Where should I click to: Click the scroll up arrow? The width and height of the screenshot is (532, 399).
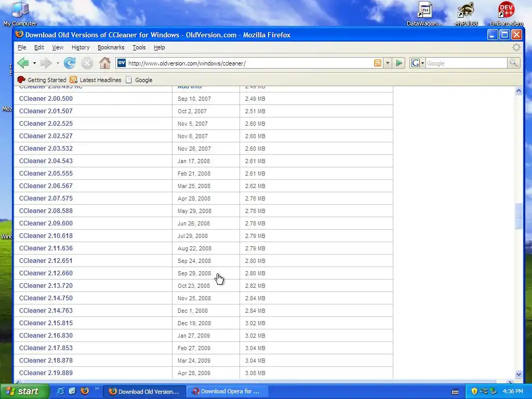[x=518, y=90]
